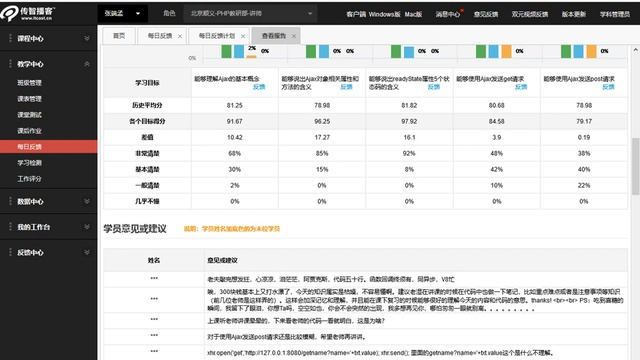The height and width of the screenshot is (360, 640).
Task: Select 数据中心 in the sidebar
Action: tap(30, 202)
